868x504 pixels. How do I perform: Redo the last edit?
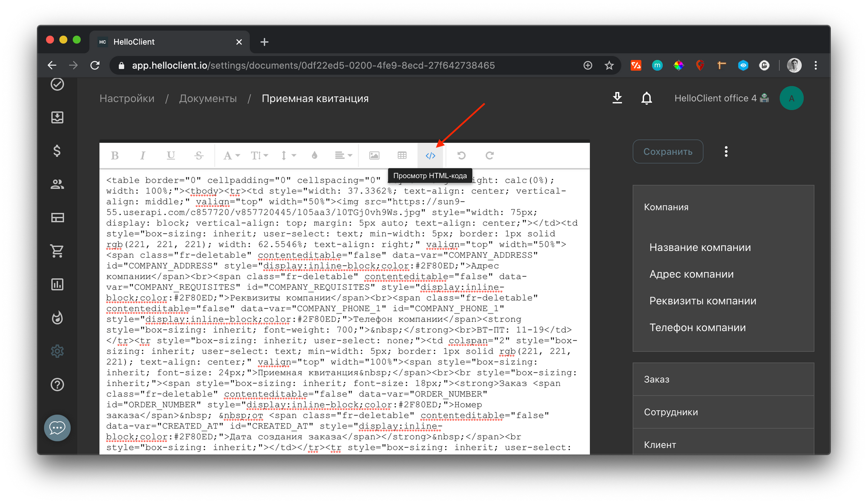(490, 155)
